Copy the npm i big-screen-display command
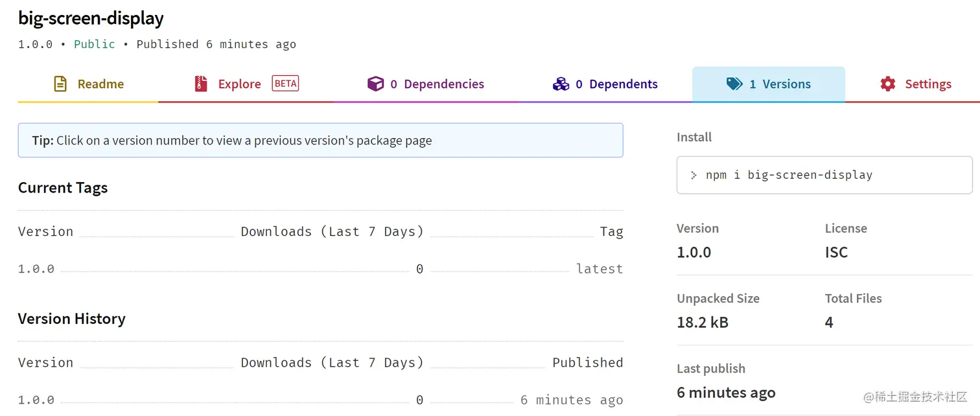 click(810, 175)
